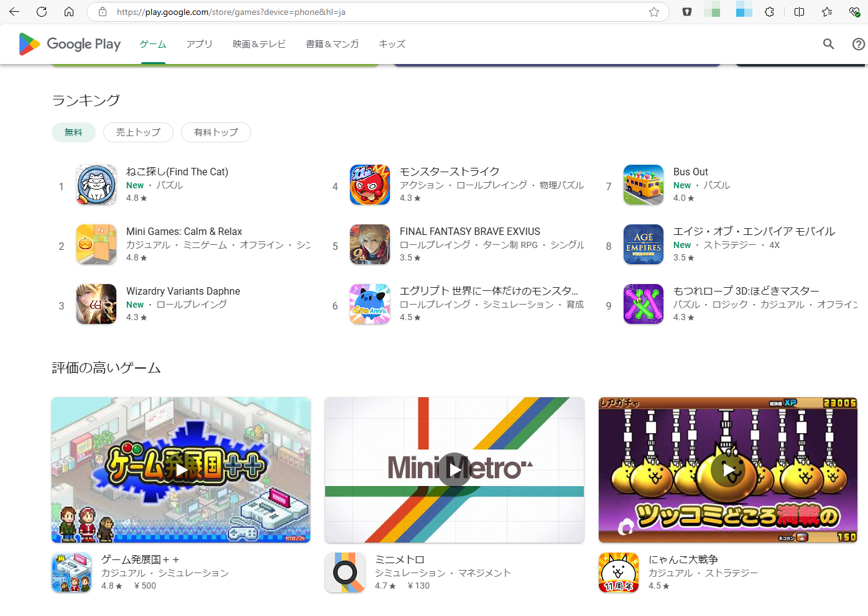
Task: Open the Google Play help icon
Action: 858,44
